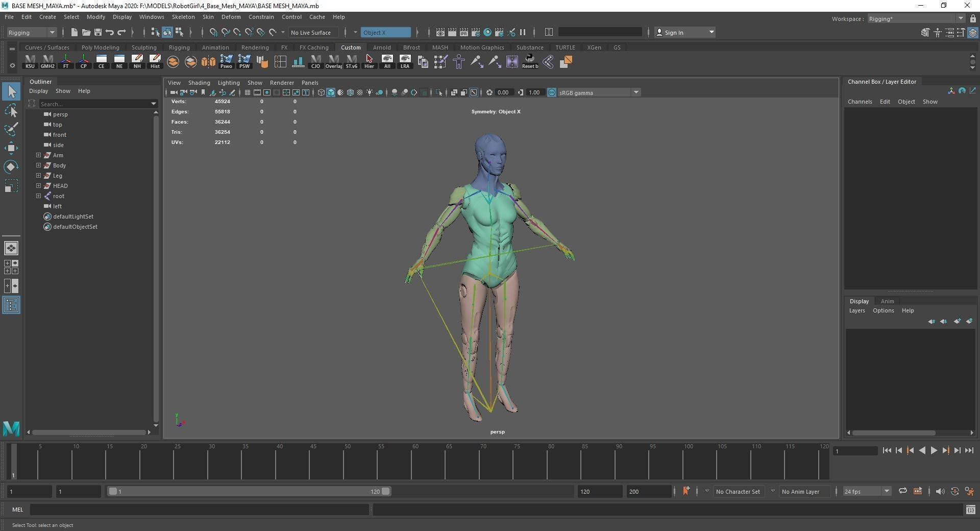Click the Hist shelf button
This screenshot has height=531, width=980.
point(155,62)
